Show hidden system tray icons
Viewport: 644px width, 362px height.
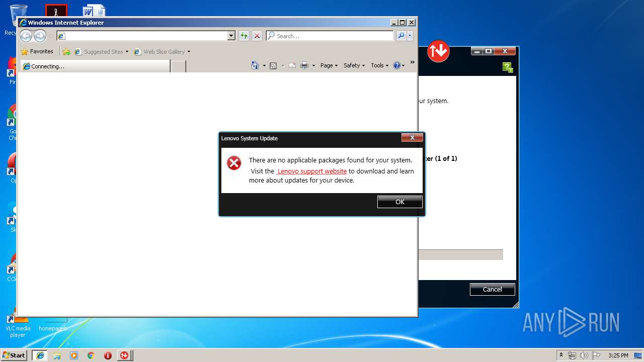coord(561,355)
